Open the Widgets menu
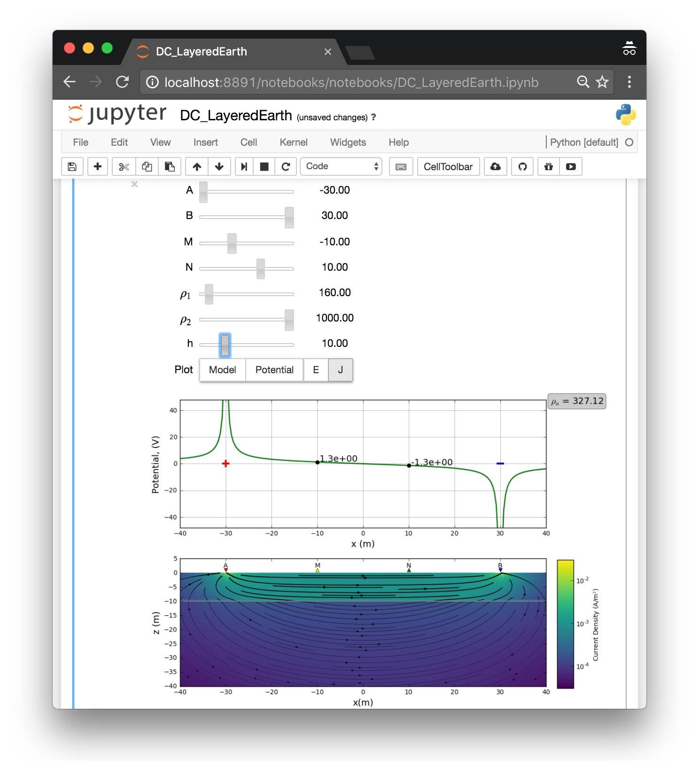The height and width of the screenshot is (784, 699). (x=348, y=142)
